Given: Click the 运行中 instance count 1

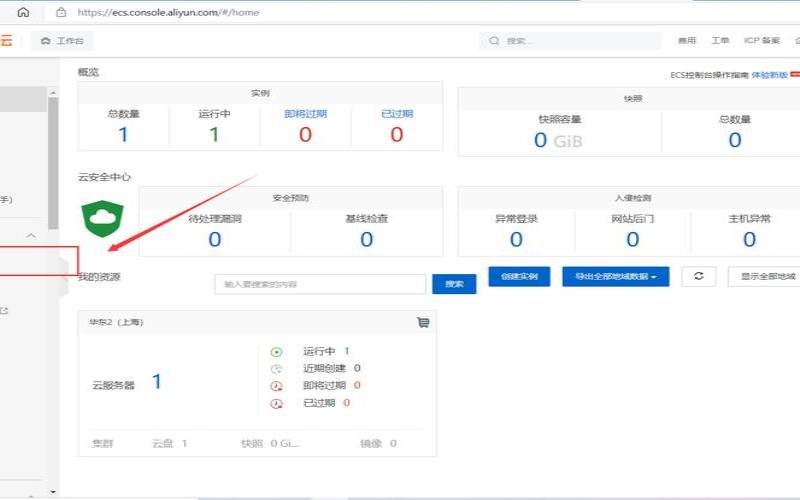Looking at the screenshot, I should point(214,135).
